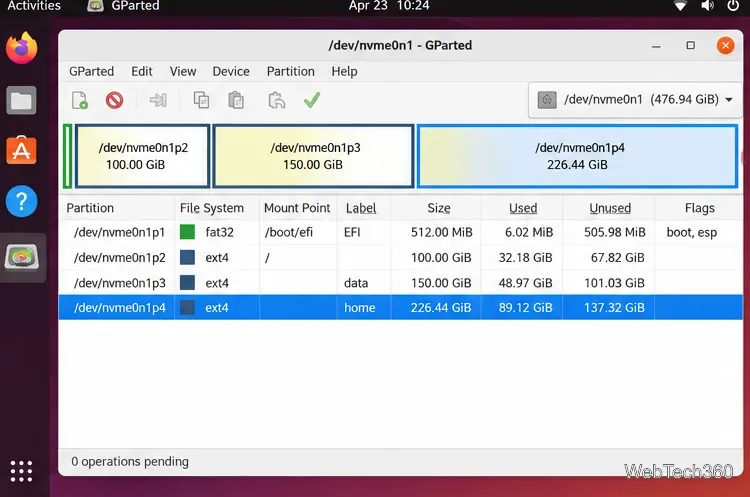The image size is (750, 497).
Task: Click the 137.32 GiB unused value
Action: (614, 308)
